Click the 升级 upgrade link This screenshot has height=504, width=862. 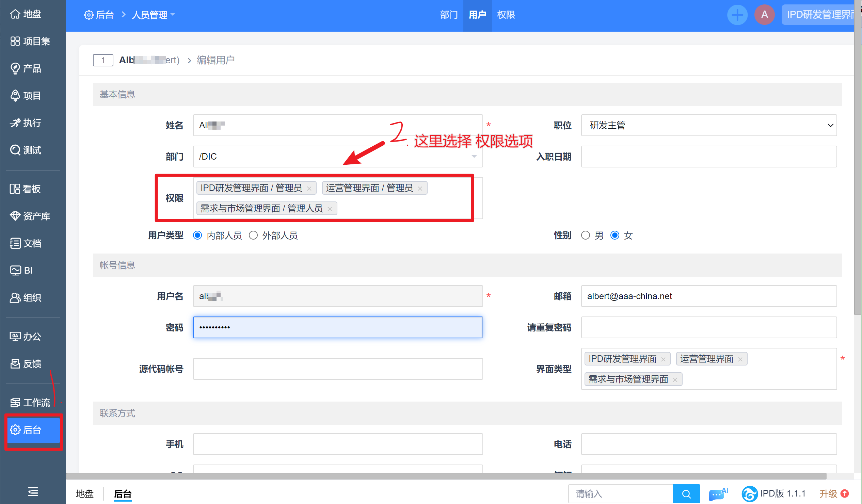[x=834, y=494]
